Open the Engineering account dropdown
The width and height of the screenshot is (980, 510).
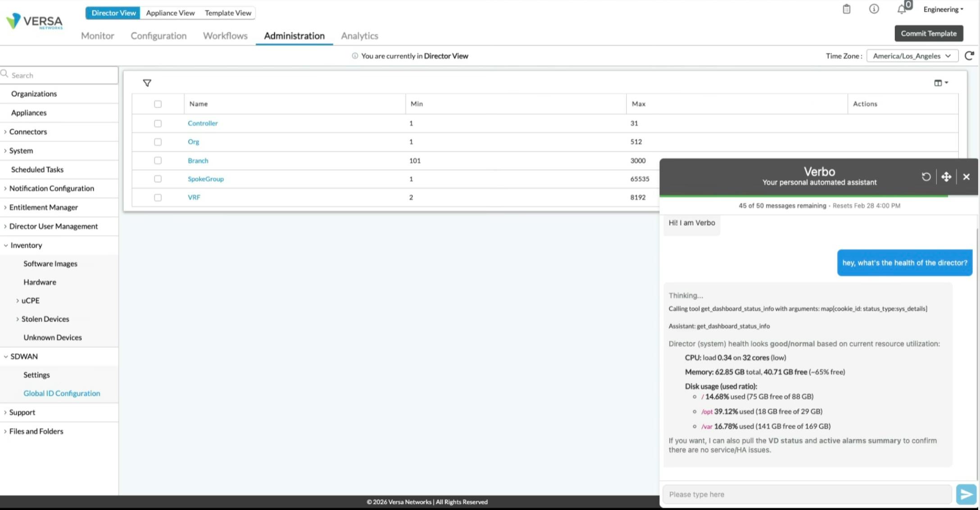(942, 9)
